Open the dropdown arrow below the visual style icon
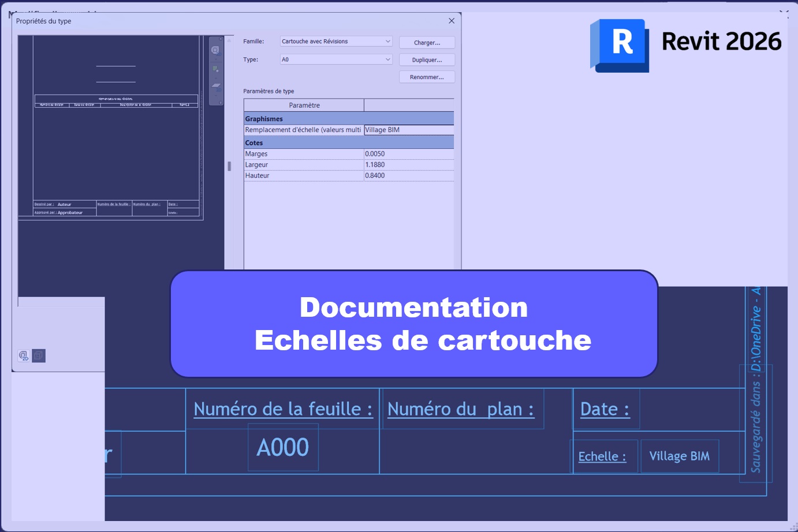 point(215,78)
